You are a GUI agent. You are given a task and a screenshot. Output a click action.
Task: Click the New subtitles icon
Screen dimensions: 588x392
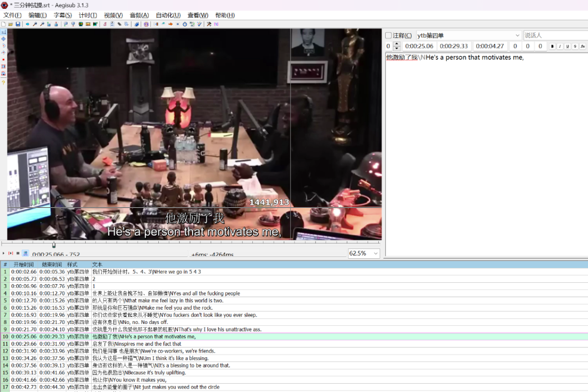pyautogui.click(x=4, y=24)
